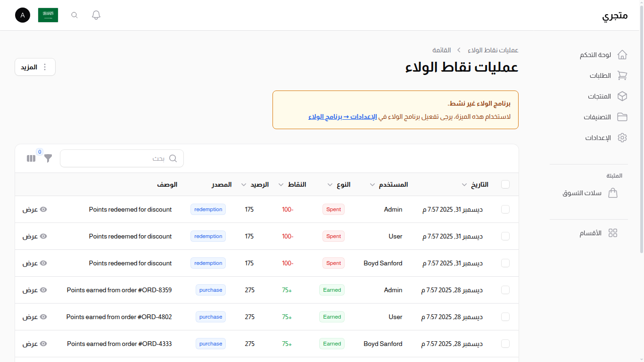Open المنتجات products icon in sidebar
Viewport: 644px width, 362px height.
tap(622, 96)
